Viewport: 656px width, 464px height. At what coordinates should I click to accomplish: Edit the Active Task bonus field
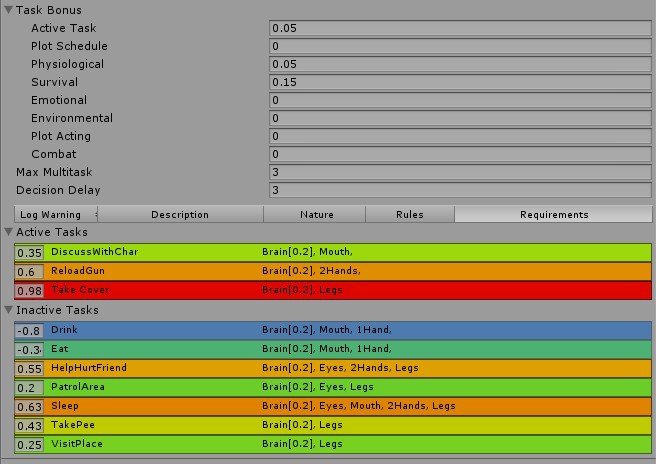click(460, 28)
